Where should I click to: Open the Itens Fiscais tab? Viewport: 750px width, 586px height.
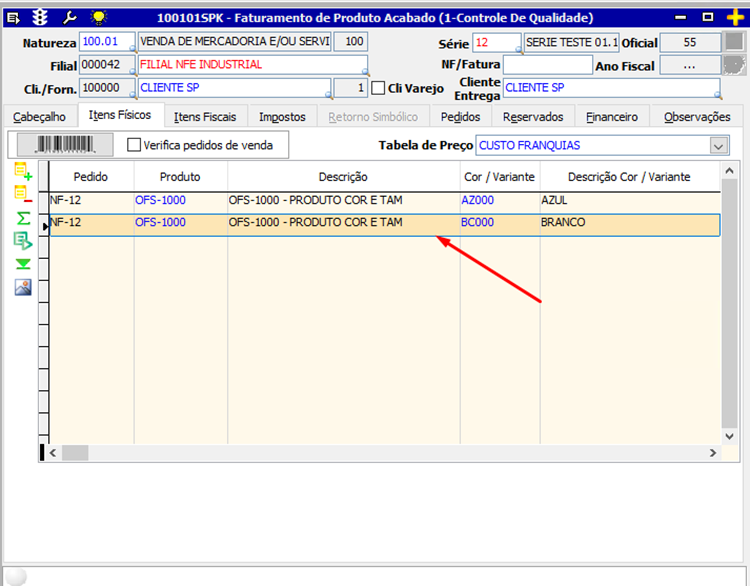coord(205,117)
